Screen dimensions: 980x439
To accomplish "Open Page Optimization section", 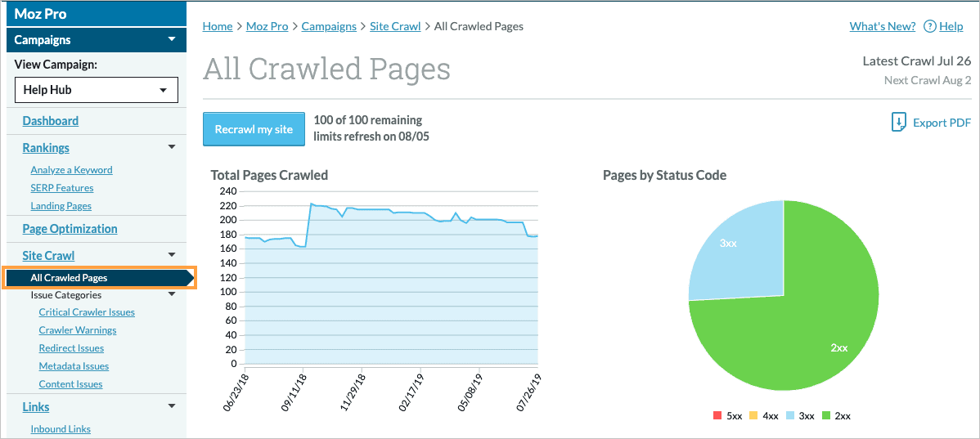I will coord(70,229).
